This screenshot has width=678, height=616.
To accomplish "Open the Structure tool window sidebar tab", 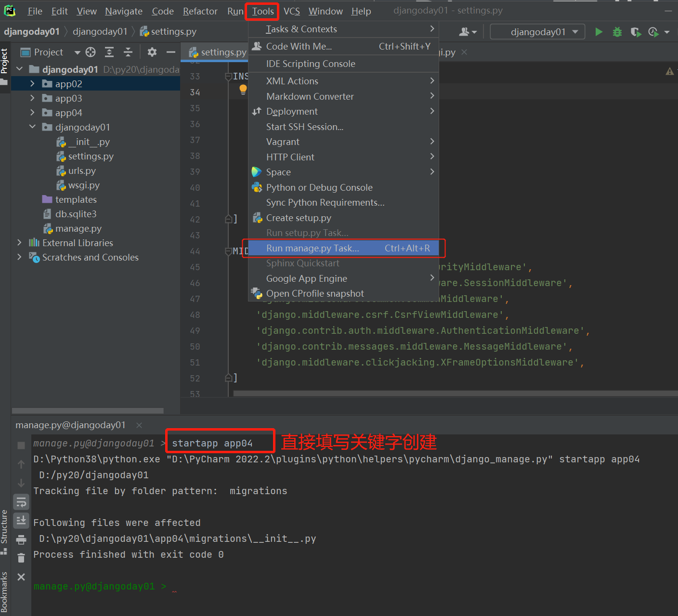I will coord(5,531).
